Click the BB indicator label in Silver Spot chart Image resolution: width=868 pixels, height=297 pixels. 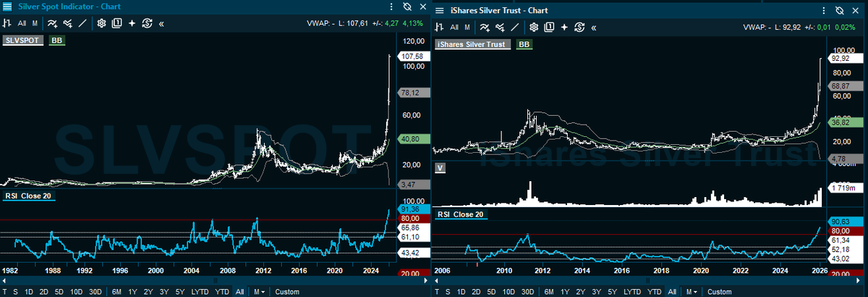[x=57, y=41]
